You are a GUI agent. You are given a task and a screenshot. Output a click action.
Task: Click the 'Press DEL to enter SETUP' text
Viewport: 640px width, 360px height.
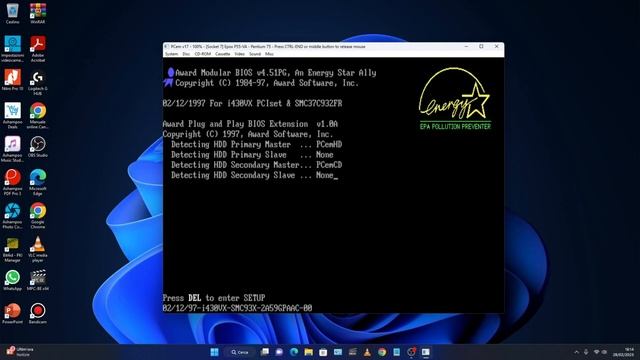[x=214, y=298]
